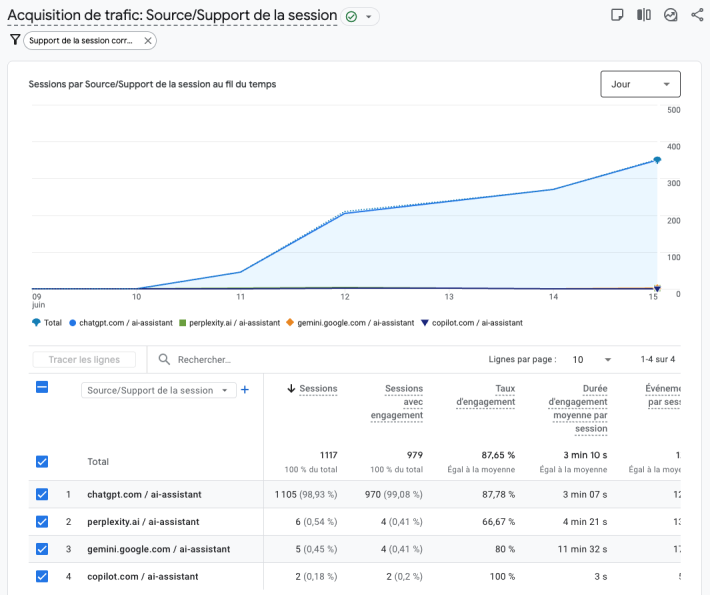
Task: Uncheck the chatgpt.com row checkbox
Action: (x=42, y=494)
